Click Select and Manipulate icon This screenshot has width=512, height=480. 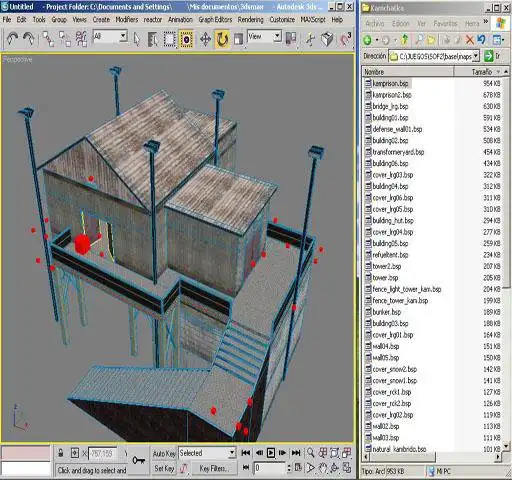310,39
